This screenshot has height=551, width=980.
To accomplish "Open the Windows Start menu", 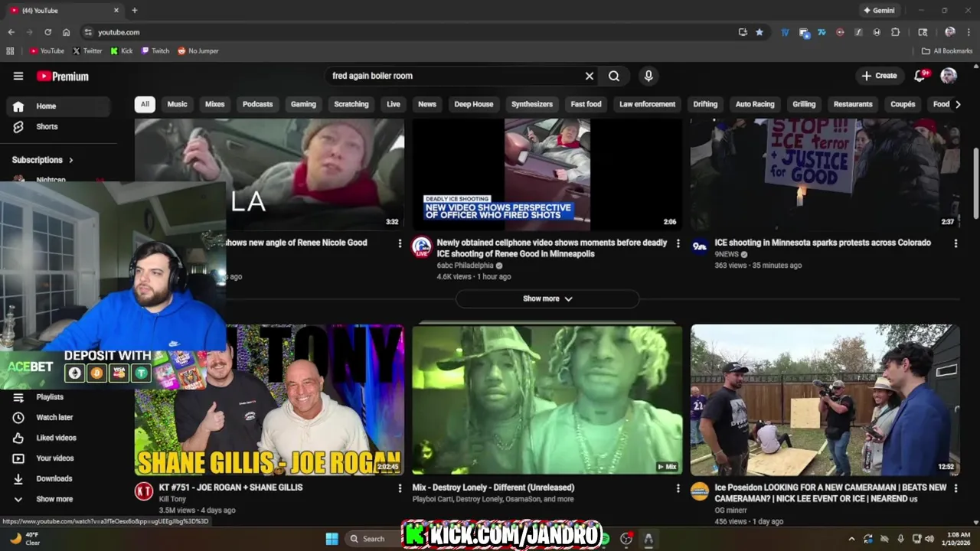I will (x=332, y=539).
